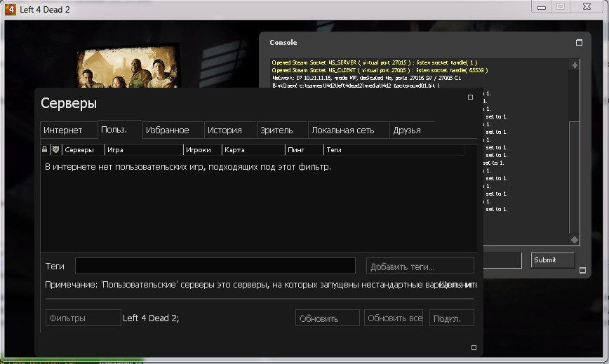Click the 'Network: IP 10.21.11.16' console line
The height and width of the screenshot is (364, 609).
point(366,78)
